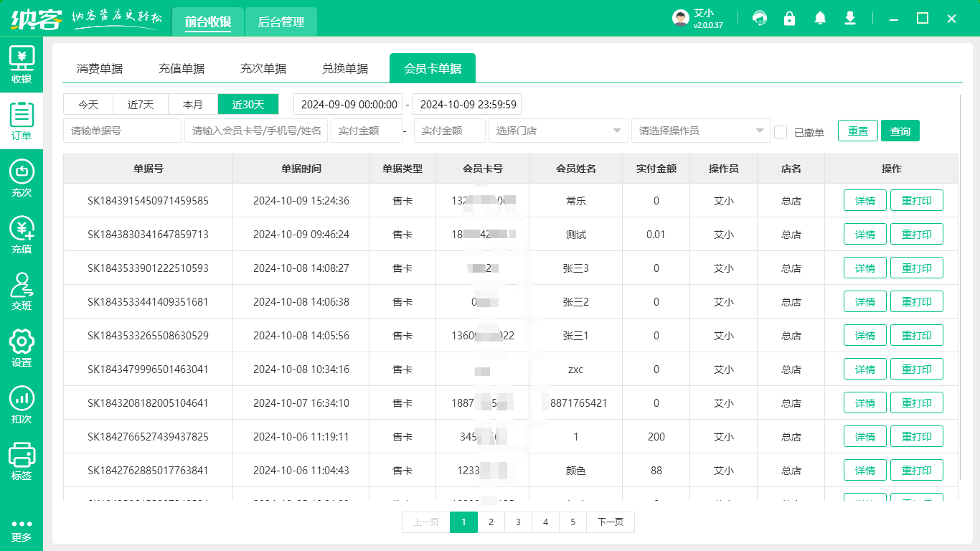
Task: Open the 选择门店 dropdown
Action: pyautogui.click(x=558, y=131)
